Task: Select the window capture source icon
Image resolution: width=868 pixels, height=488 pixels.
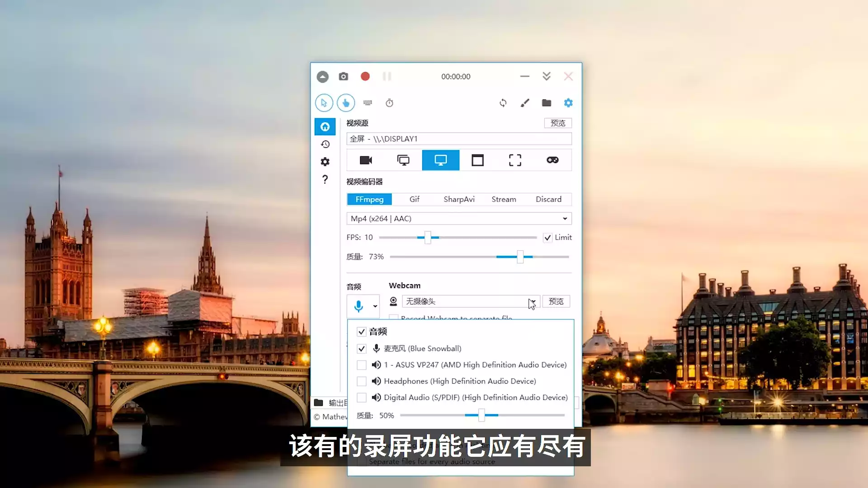Action: pyautogui.click(x=478, y=160)
